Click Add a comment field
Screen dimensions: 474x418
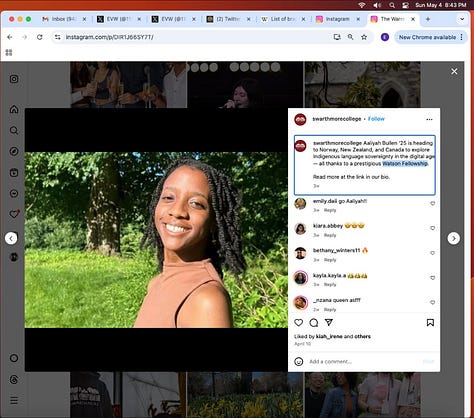point(363,361)
